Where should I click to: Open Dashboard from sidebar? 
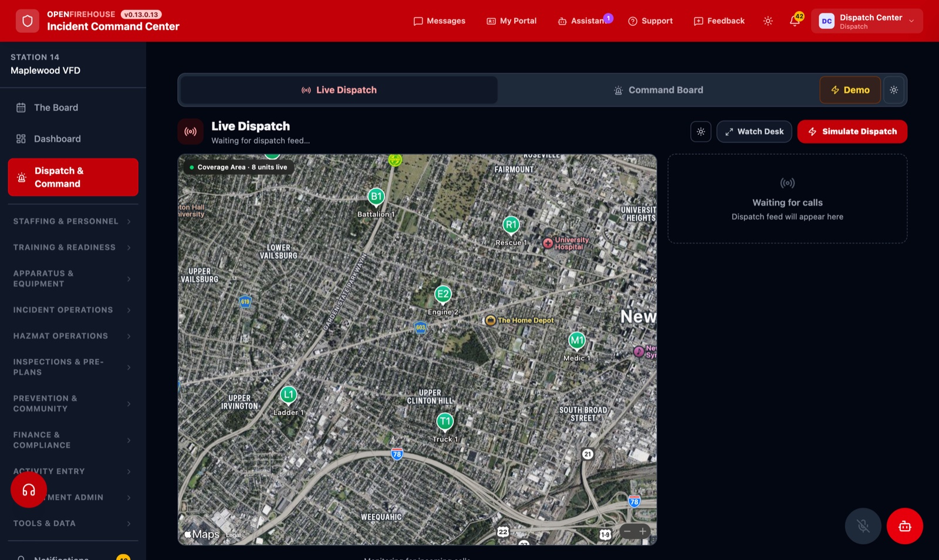(x=73, y=139)
